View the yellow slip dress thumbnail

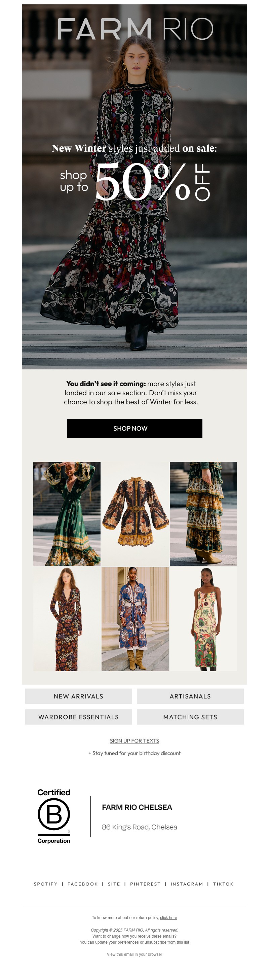click(203, 619)
